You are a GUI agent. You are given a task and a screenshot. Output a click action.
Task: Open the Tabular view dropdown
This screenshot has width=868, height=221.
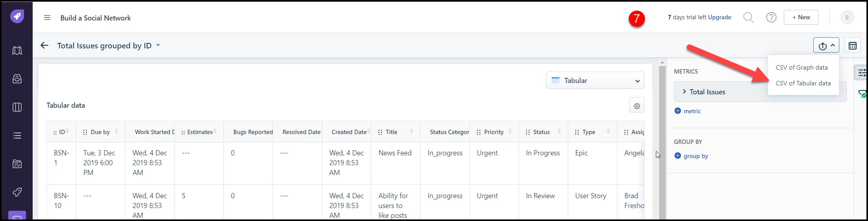[x=595, y=80]
